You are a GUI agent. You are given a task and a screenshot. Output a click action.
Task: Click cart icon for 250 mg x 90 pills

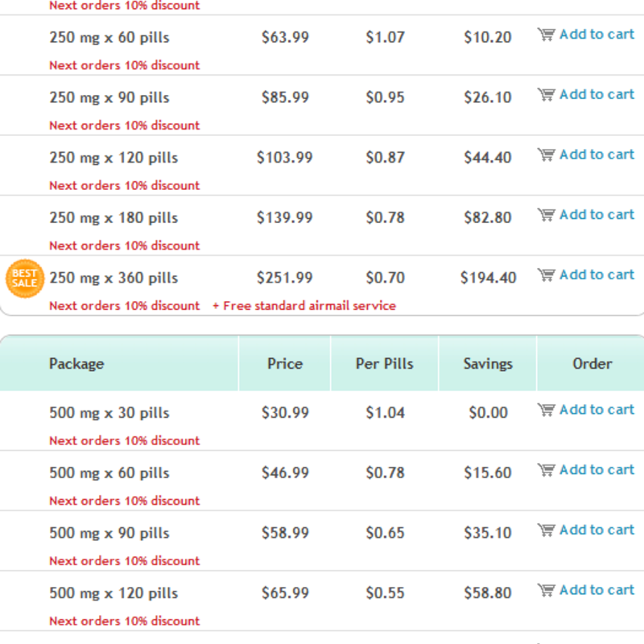(x=546, y=94)
